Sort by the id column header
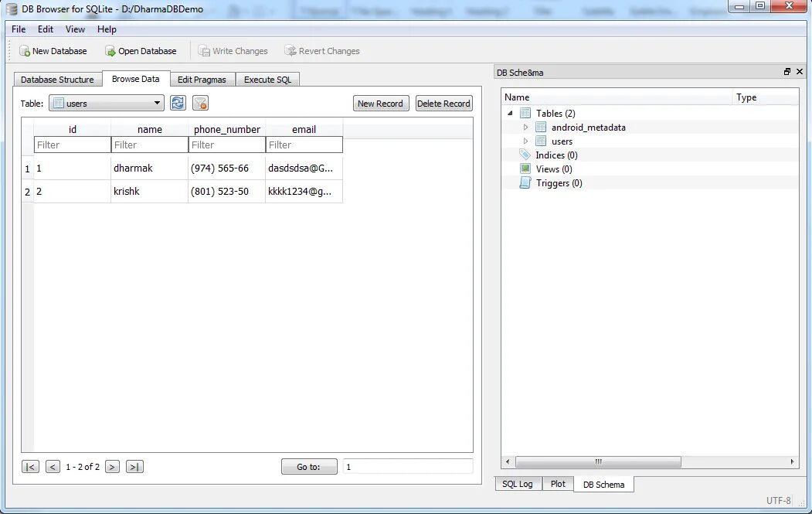 [x=73, y=129]
